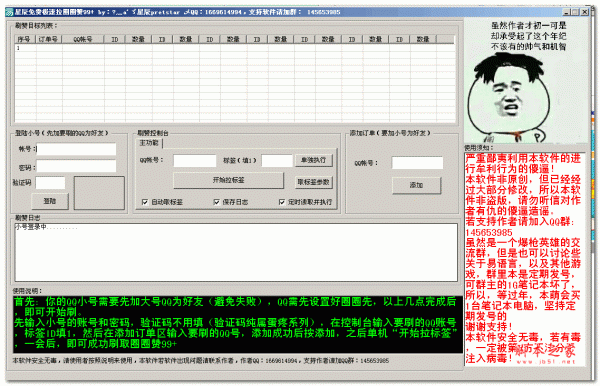Focus the QQ帐号 field in 刷赞控制台
The image size is (600, 386).
(x=195, y=161)
